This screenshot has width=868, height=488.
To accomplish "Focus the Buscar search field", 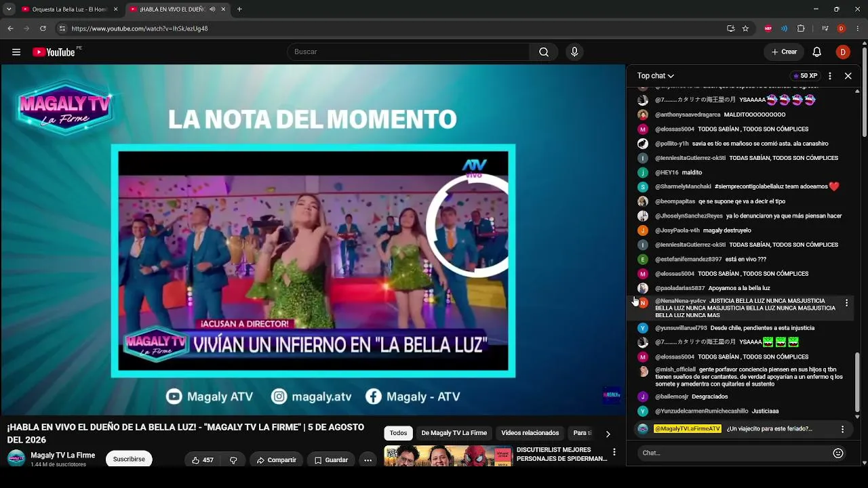I will [x=408, y=52].
